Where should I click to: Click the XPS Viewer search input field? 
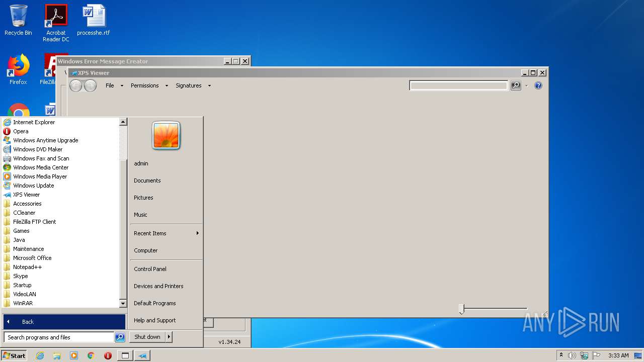[459, 85]
